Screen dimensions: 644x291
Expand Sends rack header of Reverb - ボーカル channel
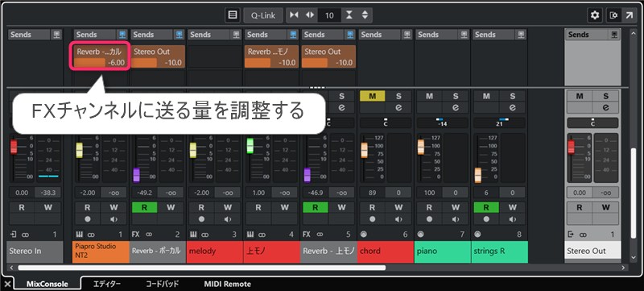pos(152,35)
